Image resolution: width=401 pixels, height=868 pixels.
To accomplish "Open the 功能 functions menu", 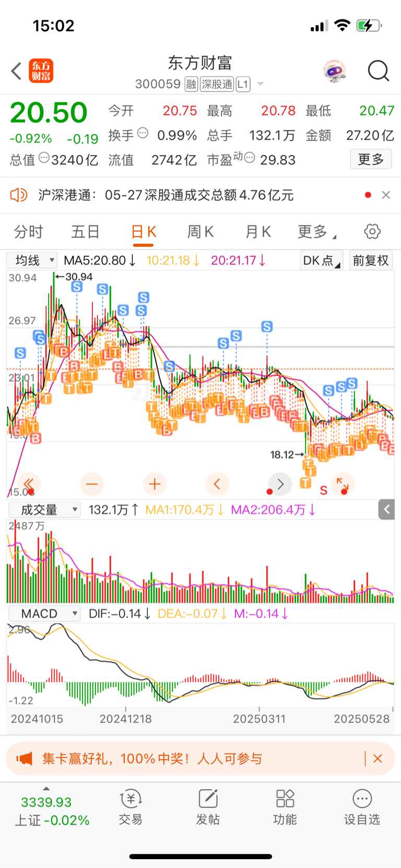I will (285, 807).
